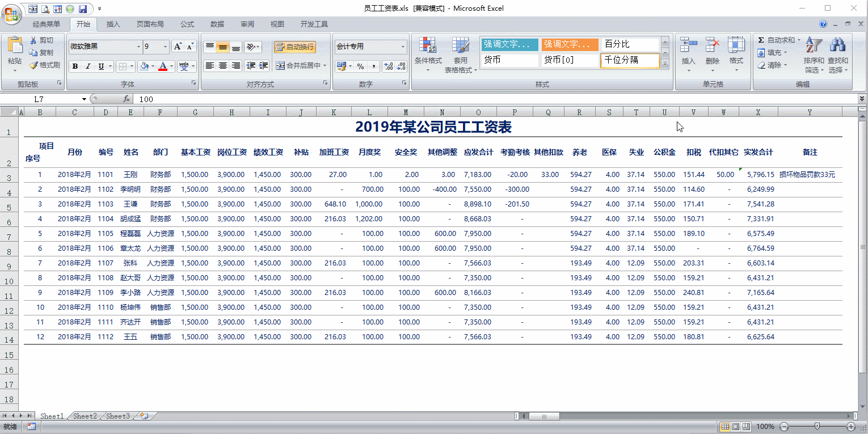The height and width of the screenshot is (434, 868).
Task: Open the font name dropdown 微软雅黑
Action: [x=138, y=47]
